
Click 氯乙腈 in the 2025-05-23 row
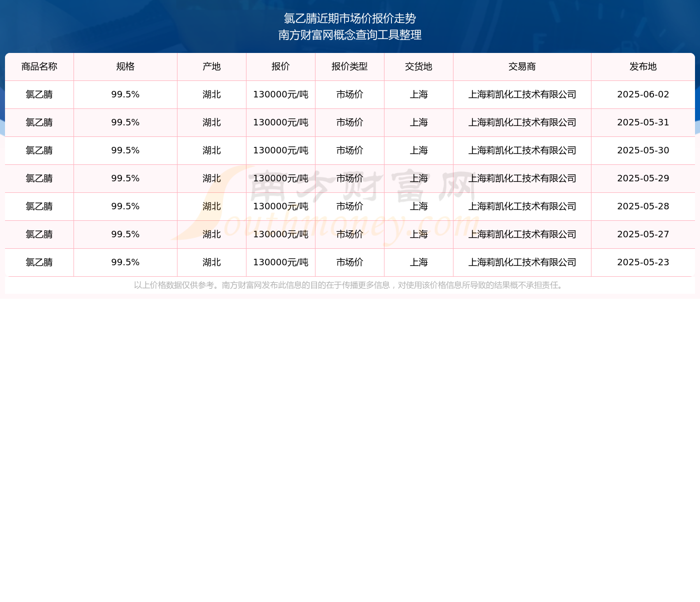click(x=39, y=262)
